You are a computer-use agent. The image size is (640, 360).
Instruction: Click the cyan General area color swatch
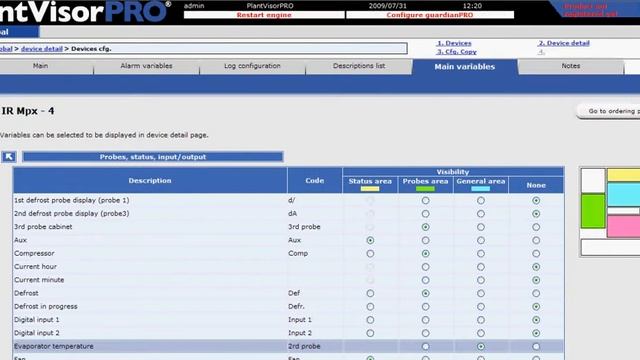tap(480, 189)
